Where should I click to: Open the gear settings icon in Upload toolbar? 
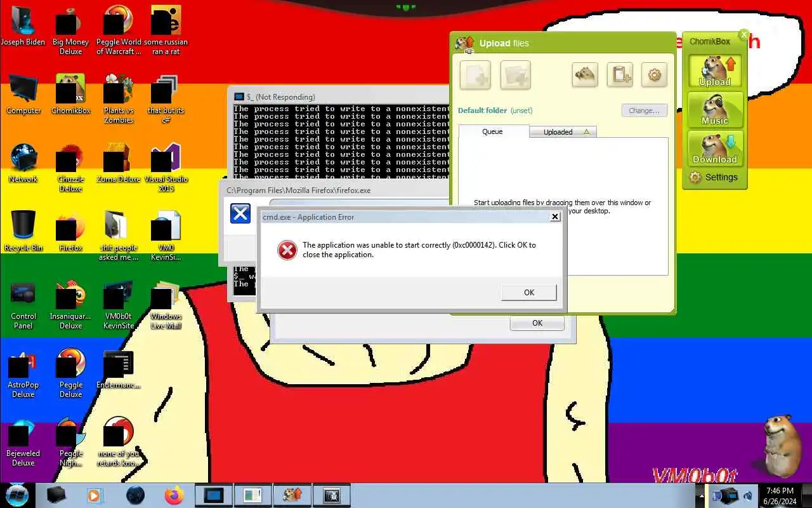[655, 76]
